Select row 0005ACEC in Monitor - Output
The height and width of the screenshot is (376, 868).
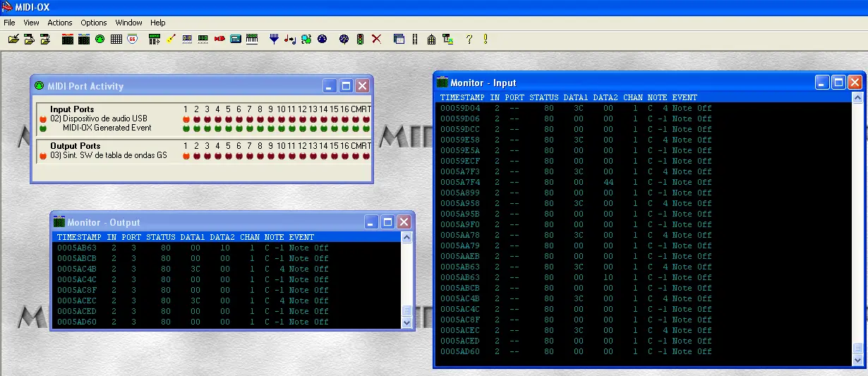(227, 301)
